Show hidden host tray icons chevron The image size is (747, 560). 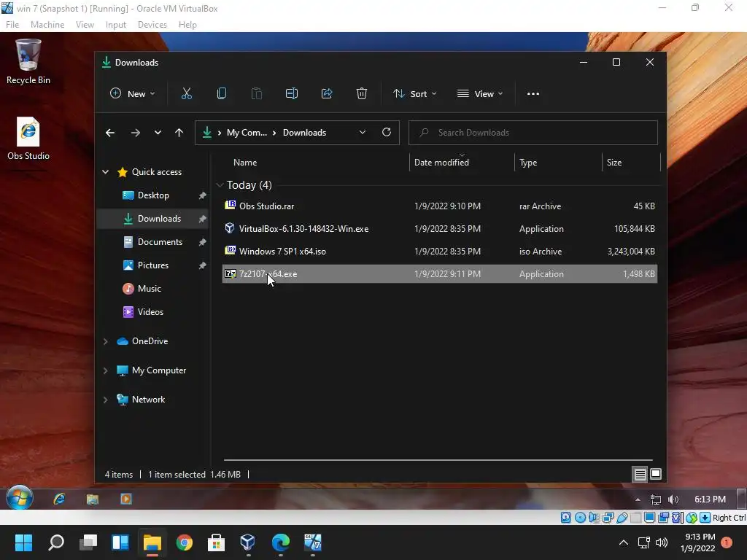click(x=623, y=542)
